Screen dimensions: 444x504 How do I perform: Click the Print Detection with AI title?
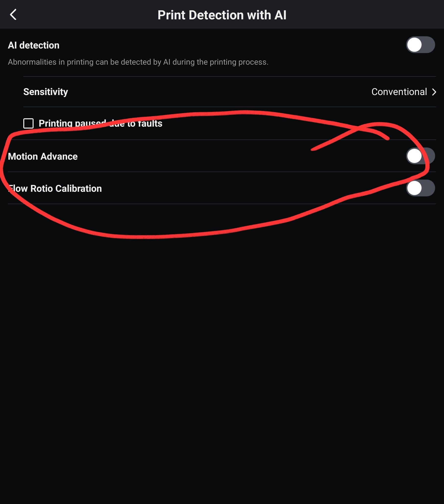[222, 15]
